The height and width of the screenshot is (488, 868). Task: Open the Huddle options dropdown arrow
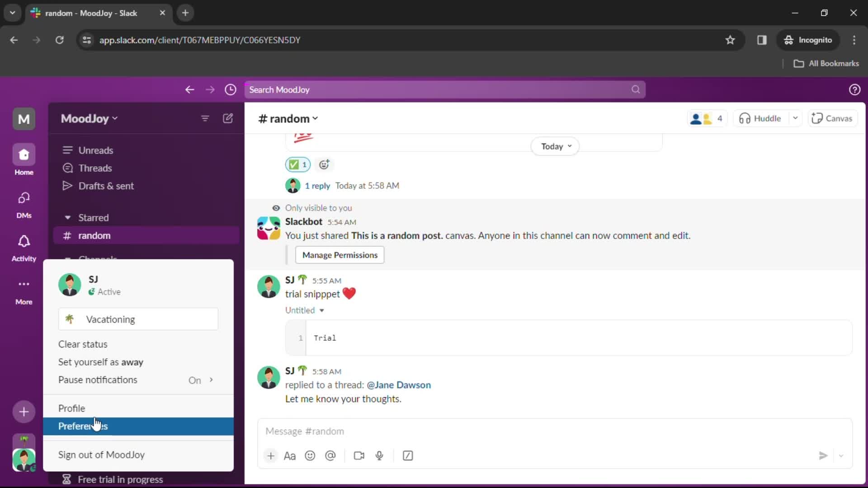click(x=795, y=118)
